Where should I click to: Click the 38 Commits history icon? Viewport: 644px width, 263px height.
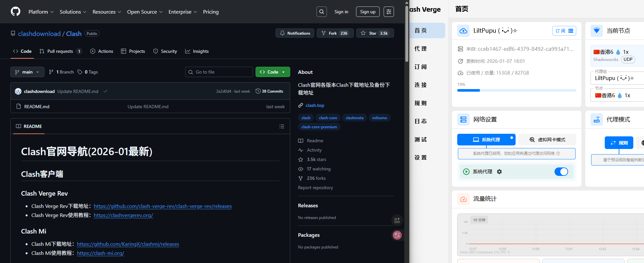click(x=258, y=91)
